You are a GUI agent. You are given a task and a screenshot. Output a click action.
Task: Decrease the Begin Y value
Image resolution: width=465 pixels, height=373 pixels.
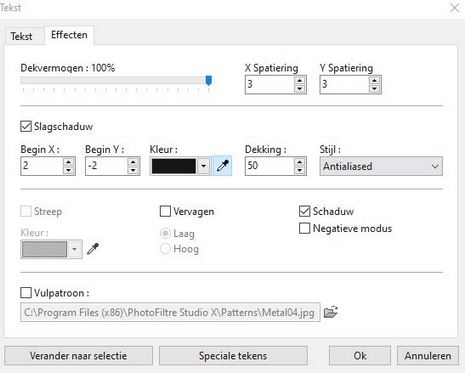[x=133, y=170]
